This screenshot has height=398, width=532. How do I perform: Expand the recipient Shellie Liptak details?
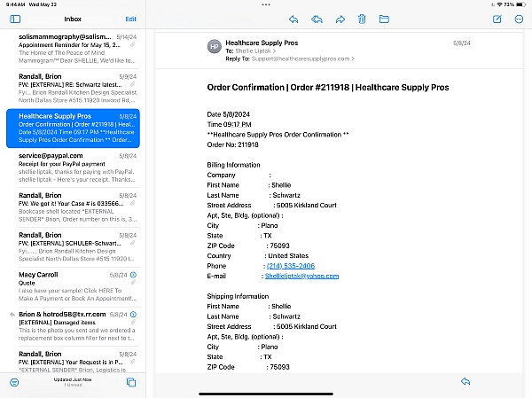(255, 51)
